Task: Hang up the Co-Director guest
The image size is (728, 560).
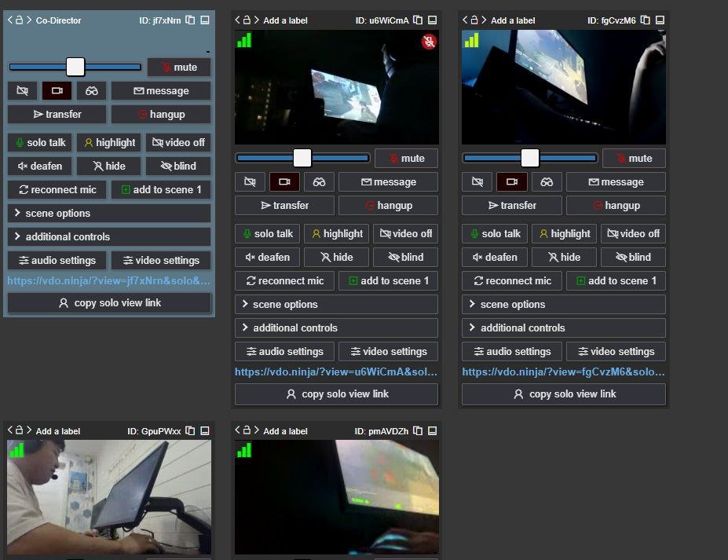Action: (x=161, y=114)
